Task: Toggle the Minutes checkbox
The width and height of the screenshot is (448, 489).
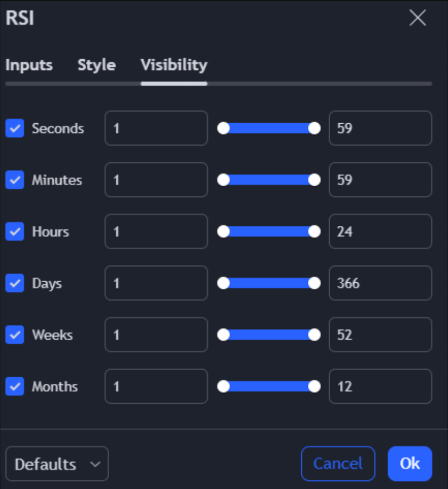Action: 15,180
